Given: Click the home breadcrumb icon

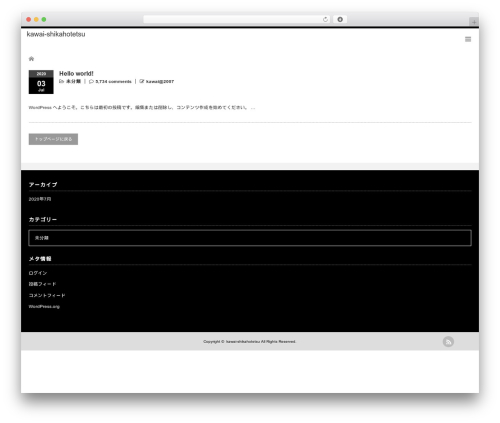Looking at the screenshot, I should click(x=31, y=59).
